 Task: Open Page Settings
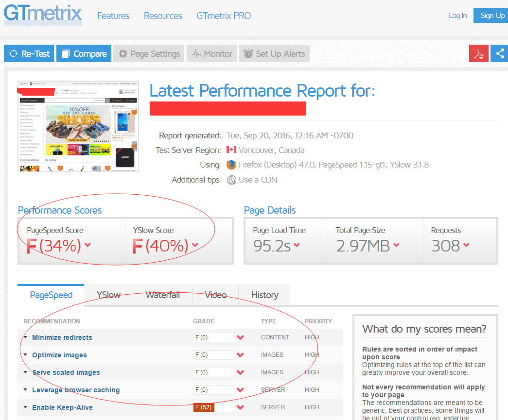click(149, 53)
